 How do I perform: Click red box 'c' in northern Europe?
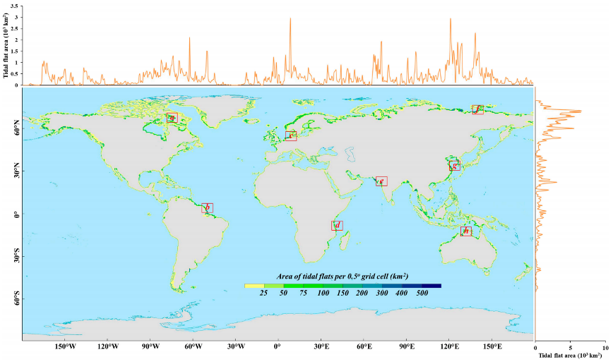pos(291,135)
